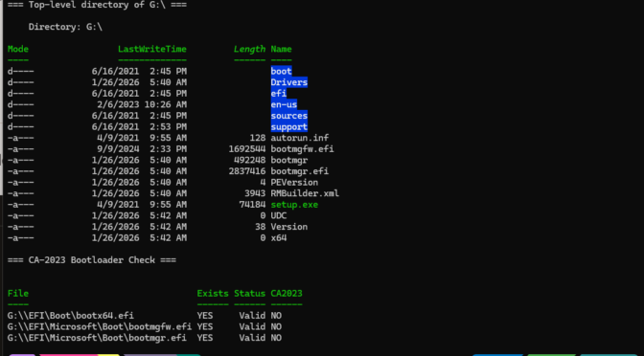This screenshot has height=356, width=644.
Task: Click the x64 file name
Action: pos(279,237)
